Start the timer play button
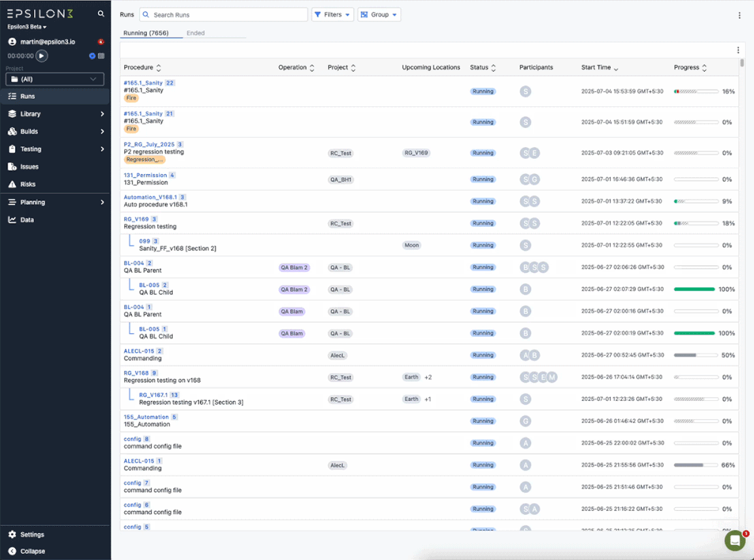This screenshot has width=754, height=560. coord(41,56)
